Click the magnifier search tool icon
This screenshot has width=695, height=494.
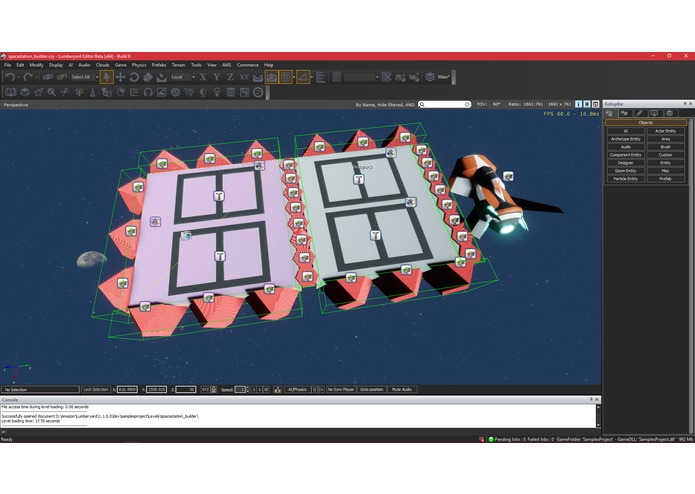[52, 92]
